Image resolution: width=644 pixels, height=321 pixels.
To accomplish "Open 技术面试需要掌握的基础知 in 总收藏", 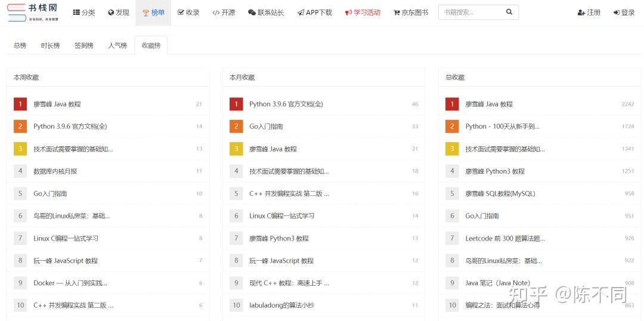I will [505, 149].
